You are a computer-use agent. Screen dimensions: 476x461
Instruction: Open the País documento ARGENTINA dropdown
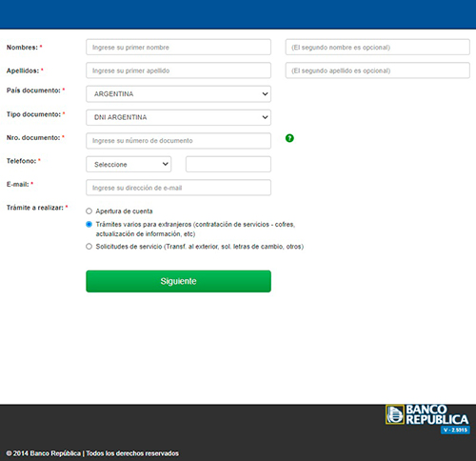[x=178, y=94]
